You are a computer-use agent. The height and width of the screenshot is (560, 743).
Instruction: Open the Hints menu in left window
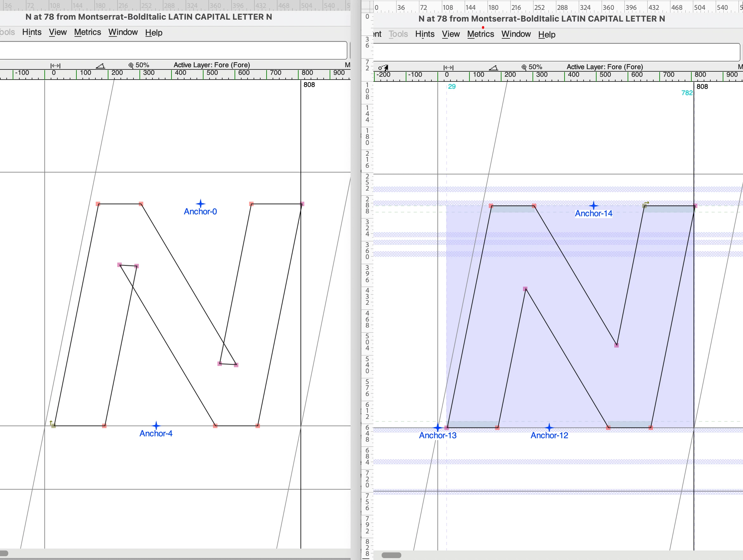coord(32,32)
